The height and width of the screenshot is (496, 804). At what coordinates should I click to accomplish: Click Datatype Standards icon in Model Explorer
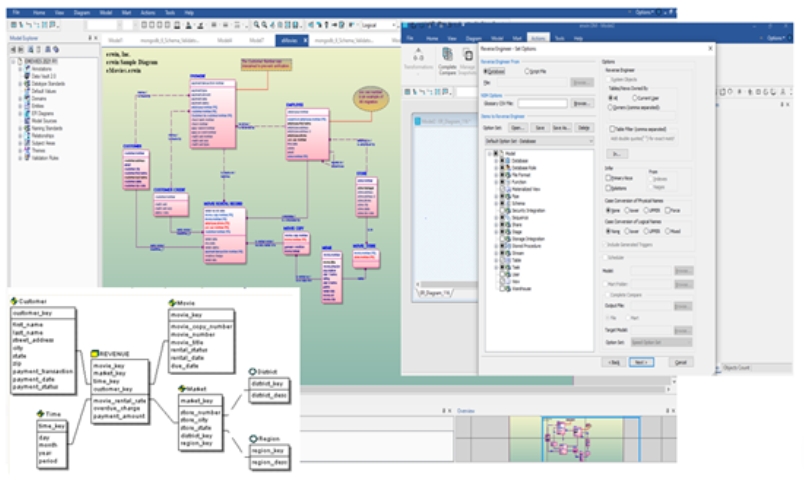(28, 83)
